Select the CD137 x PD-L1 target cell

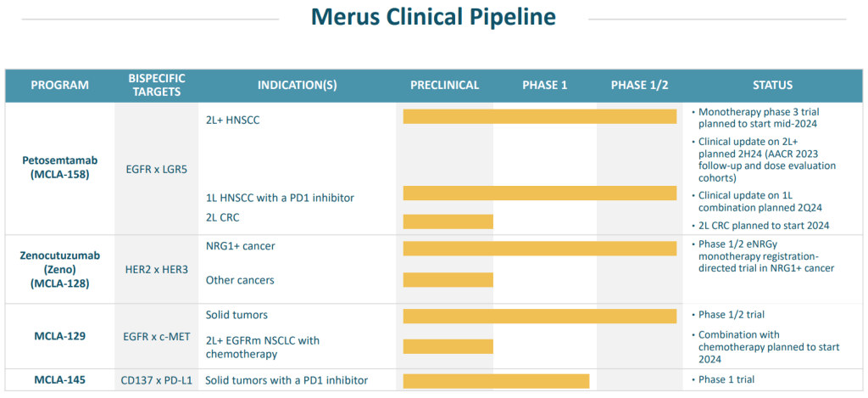point(157,379)
